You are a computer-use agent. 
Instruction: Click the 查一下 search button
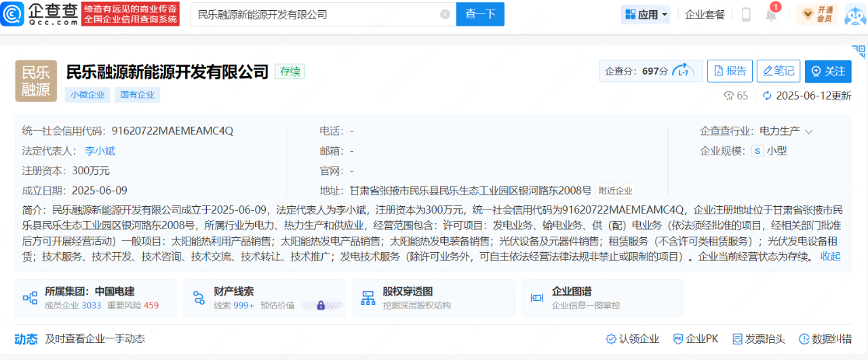tap(480, 14)
